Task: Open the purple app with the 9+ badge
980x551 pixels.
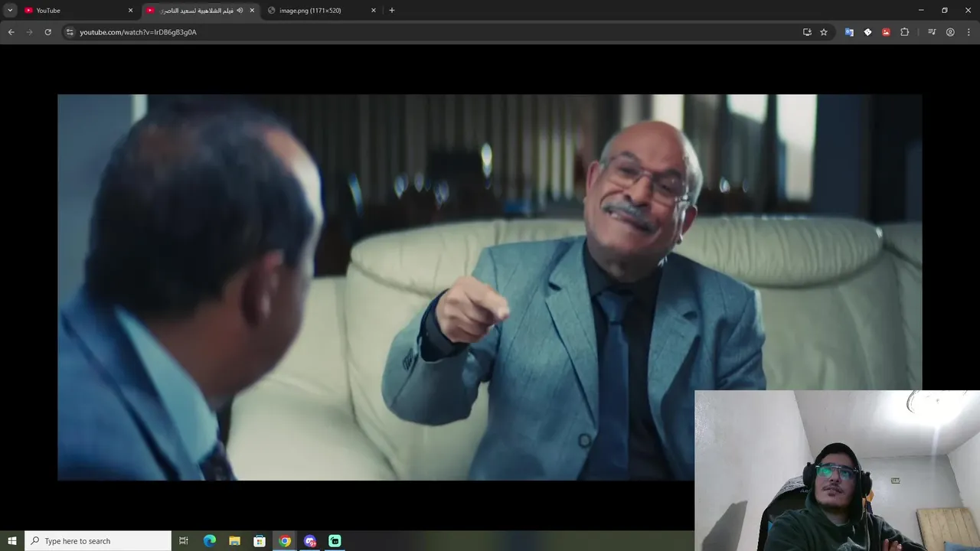Action: [x=310, y=541]
